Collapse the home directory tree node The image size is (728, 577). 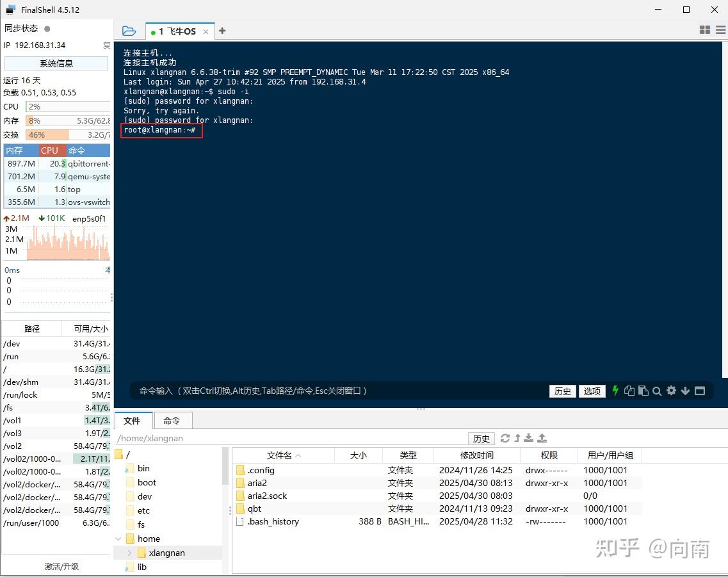118,539
